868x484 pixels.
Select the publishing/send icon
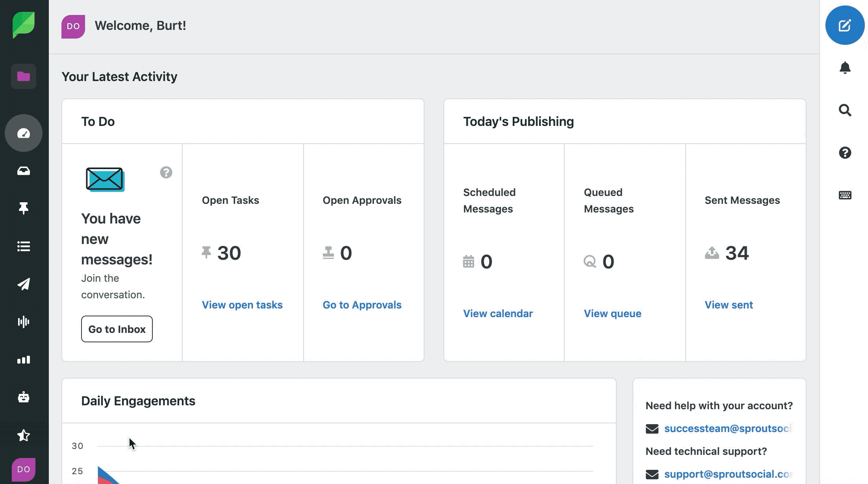(x=24, y=283)
